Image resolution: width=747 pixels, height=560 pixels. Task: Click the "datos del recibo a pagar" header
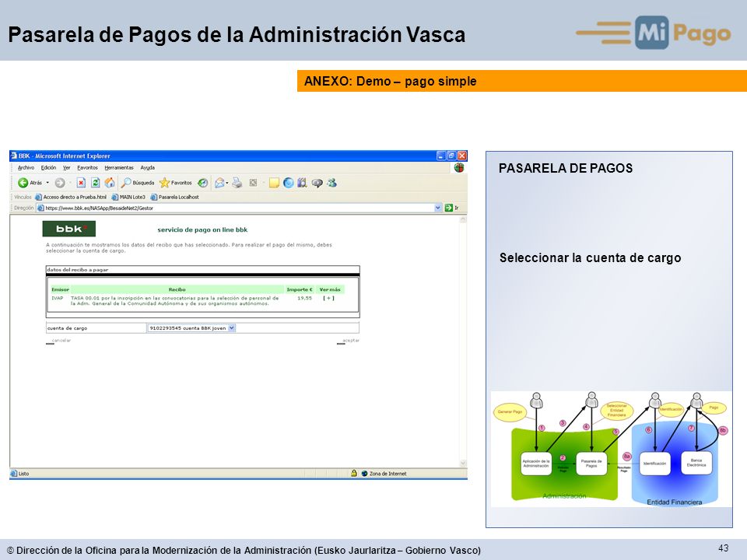tap(78, 270)
